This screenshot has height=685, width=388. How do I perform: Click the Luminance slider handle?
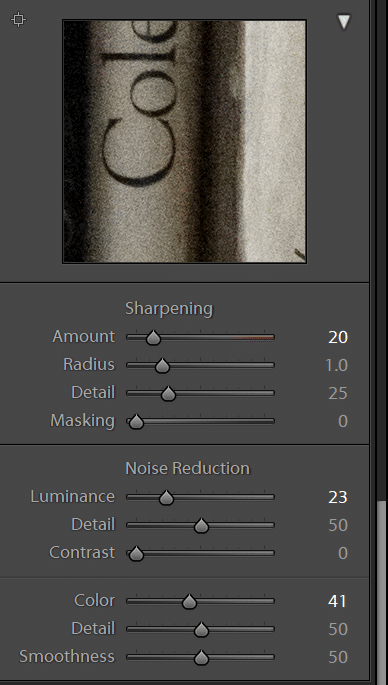tap(166, 498)
